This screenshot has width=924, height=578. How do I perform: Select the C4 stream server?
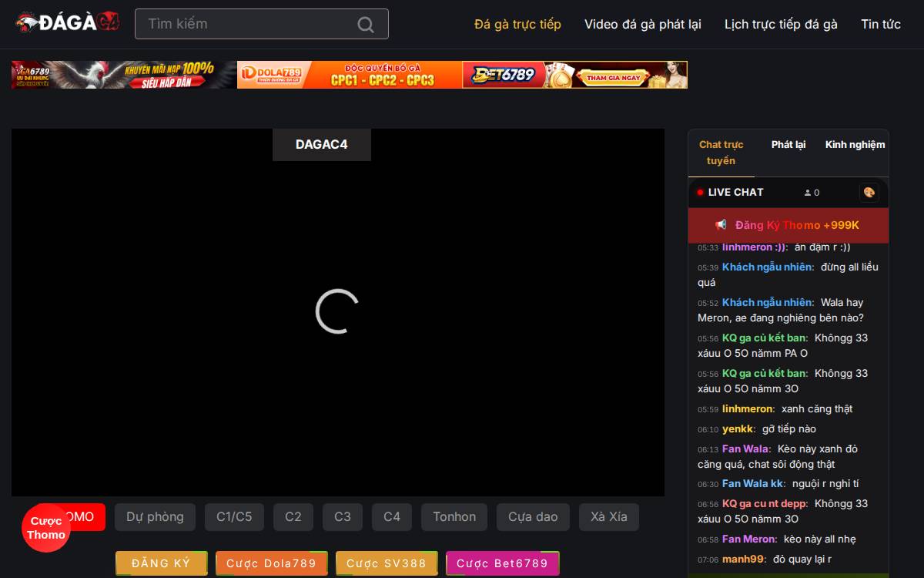pos(392,517)
